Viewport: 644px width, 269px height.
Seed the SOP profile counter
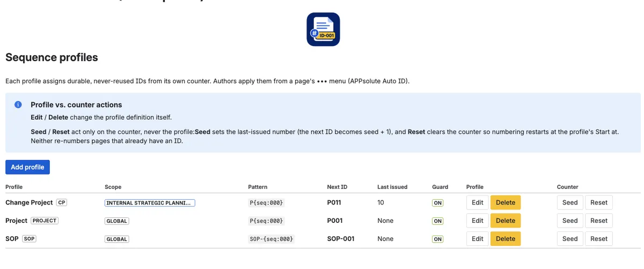570,239
